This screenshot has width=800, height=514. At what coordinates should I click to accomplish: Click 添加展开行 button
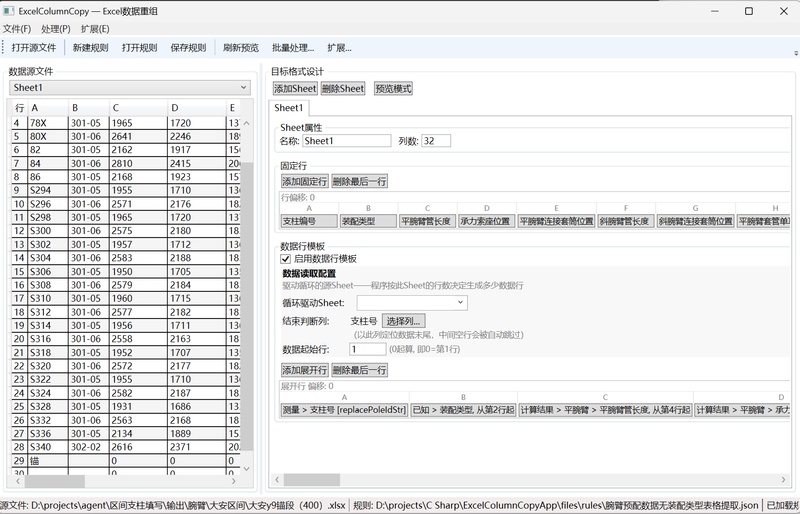pos(305,370)
